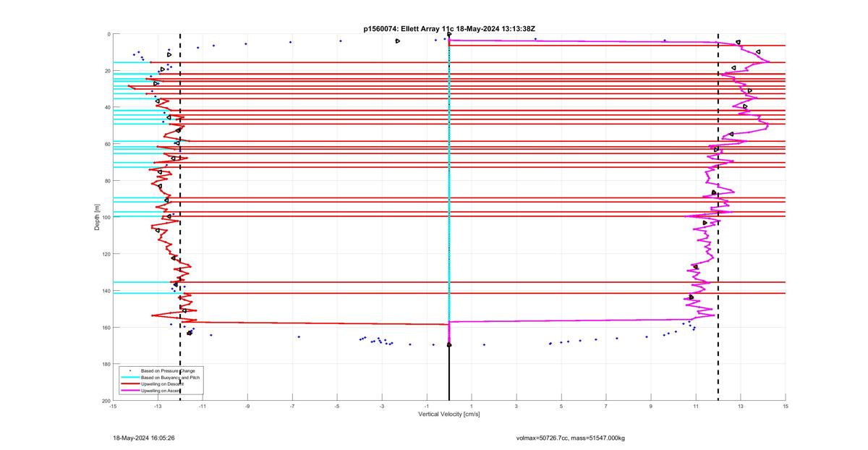The height and width of the screenshot is (450, 868).
Task: Click positive x-axis tick label '9'
Action: 651,406
